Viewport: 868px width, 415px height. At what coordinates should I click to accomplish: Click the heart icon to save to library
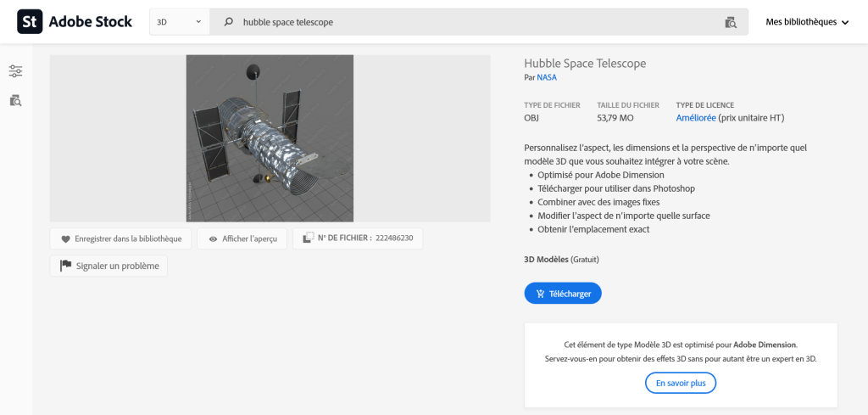pyautogui.click(x=65, y=238)
